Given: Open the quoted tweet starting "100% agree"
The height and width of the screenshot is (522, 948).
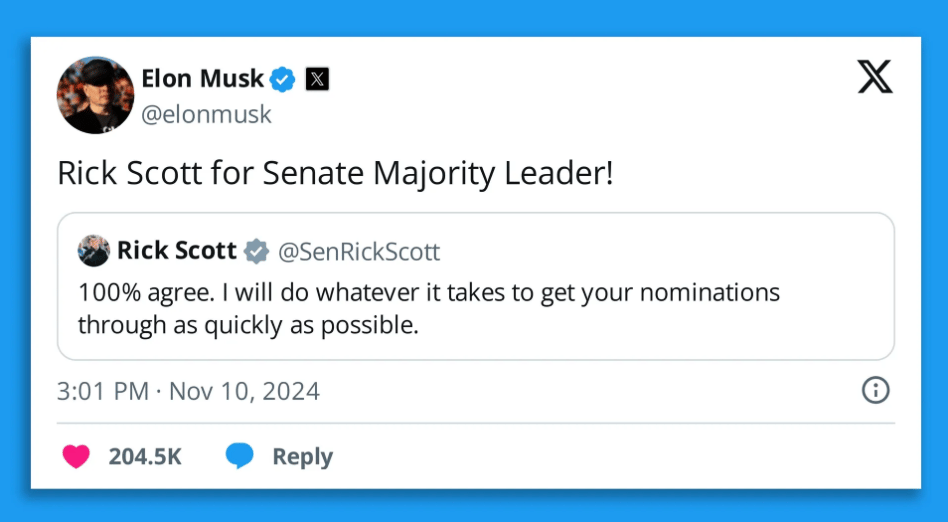Looking at the screenshot, I should coord(428,309).
